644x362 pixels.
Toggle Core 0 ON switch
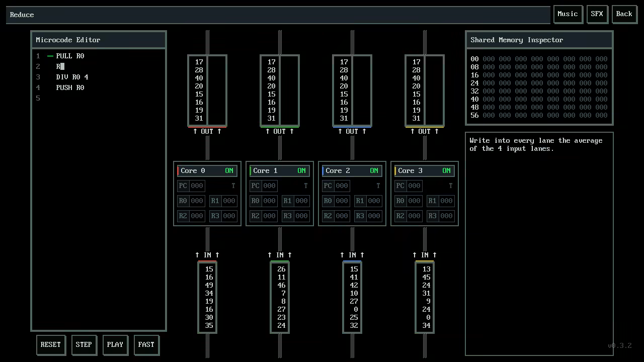point(229,170)
